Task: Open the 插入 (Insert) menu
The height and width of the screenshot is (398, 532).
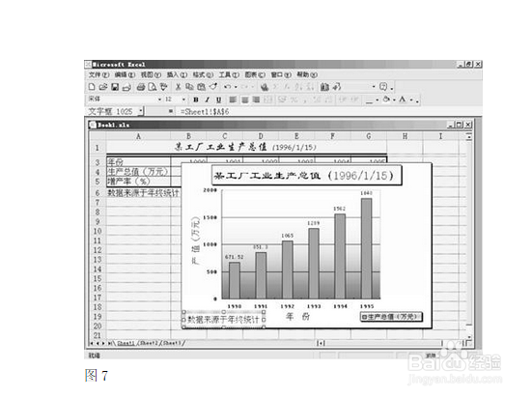Action: click(x=177, y=74)
